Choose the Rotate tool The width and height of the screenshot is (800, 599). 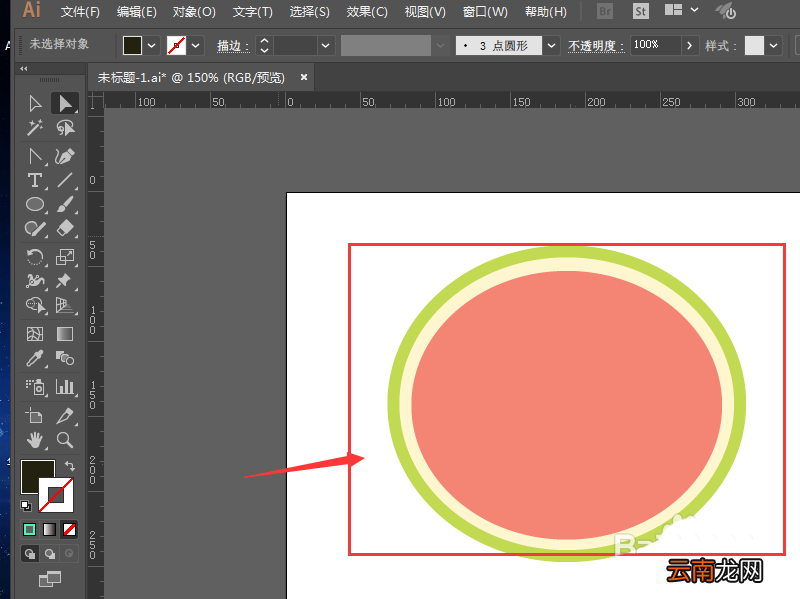35,257
